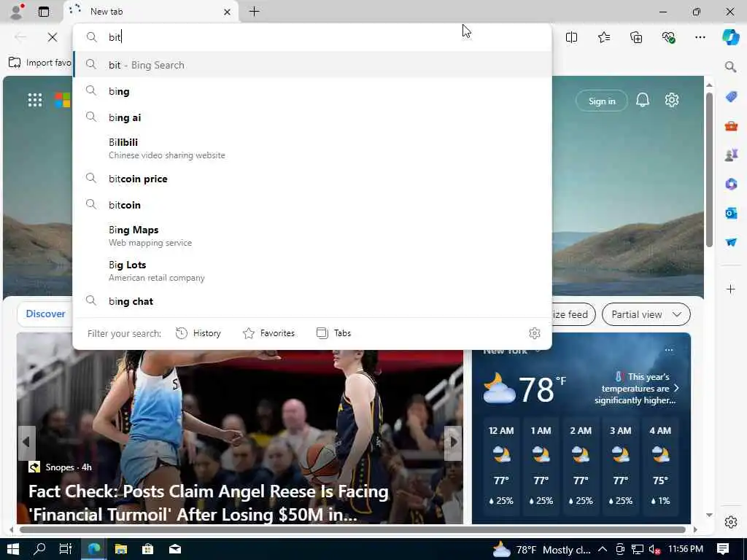The image size is (747, 560).
Task: Click the sidebar Search icon
Action: tap(730, 66)
